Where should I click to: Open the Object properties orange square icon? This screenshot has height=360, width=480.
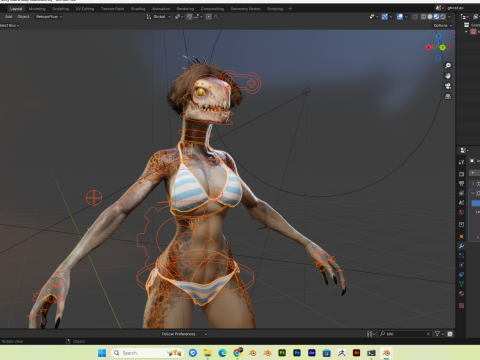(461, 237)
